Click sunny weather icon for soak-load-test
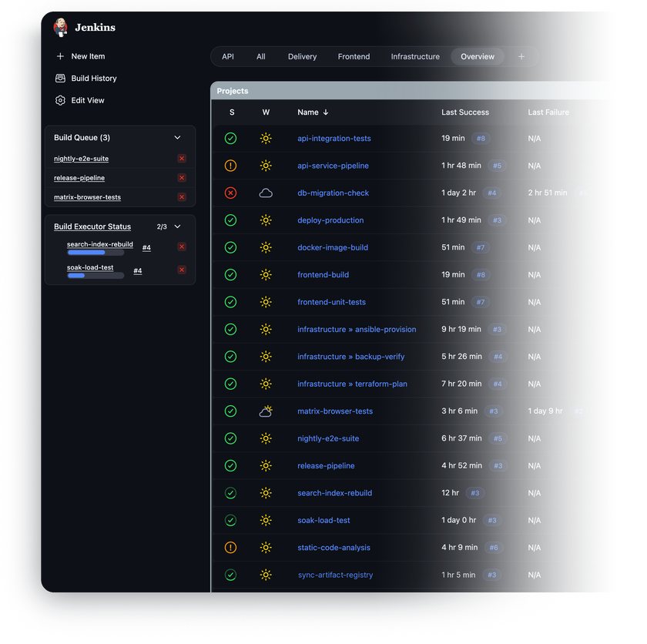Image resolution: width=647 pixels, height=644 pixels. click(266, 520)
